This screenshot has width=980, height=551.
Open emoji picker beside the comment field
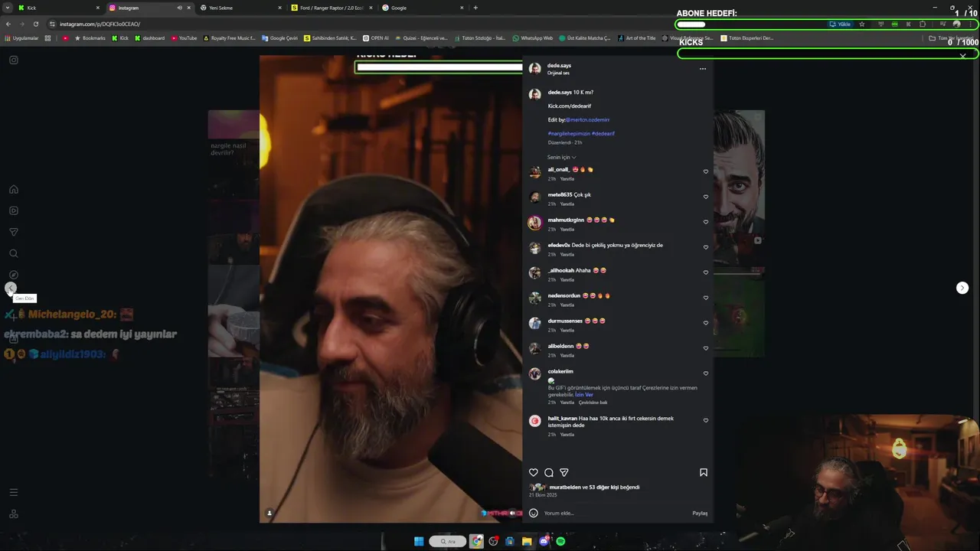[x=534, y=513]
